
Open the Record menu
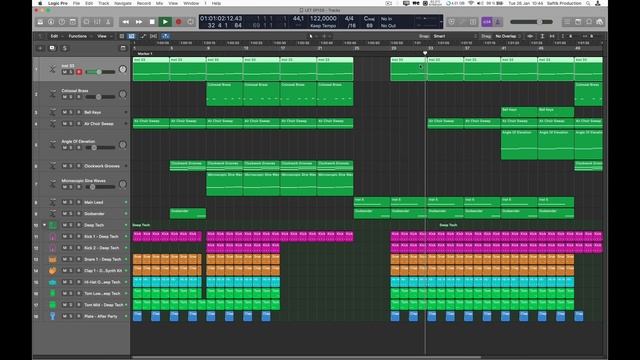pyautogui.click(x=144, y=3)
